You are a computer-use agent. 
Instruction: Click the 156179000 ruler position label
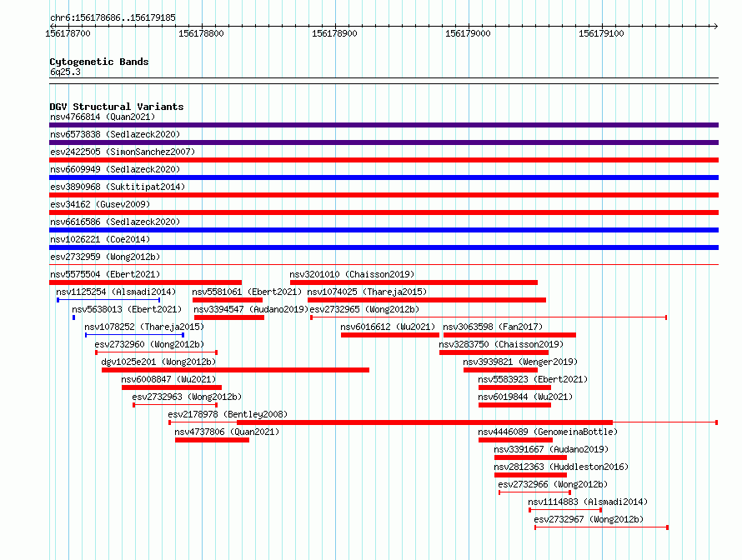[x=468, y=33]
